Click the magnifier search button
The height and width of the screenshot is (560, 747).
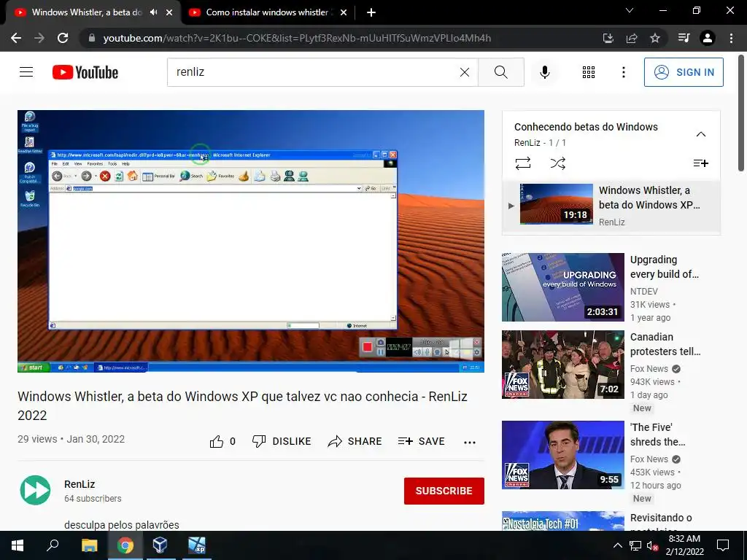click(x=500, y=72)
